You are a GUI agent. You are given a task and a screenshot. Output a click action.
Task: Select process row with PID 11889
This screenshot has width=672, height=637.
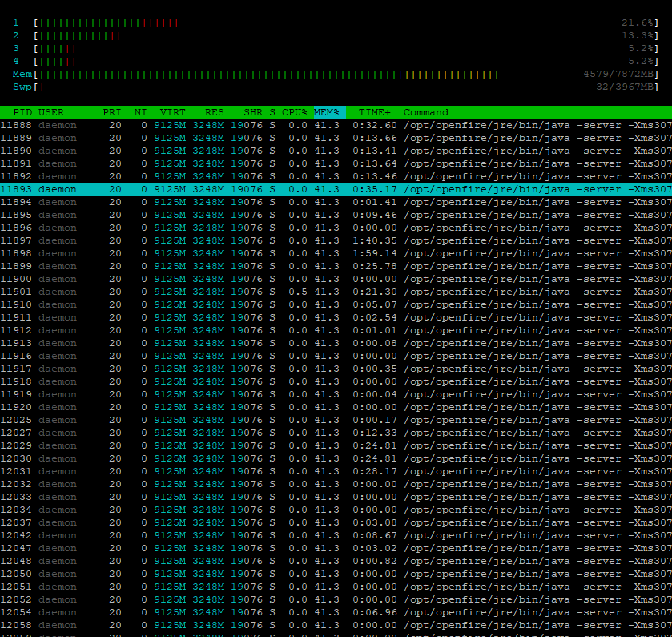click(336, 138)
